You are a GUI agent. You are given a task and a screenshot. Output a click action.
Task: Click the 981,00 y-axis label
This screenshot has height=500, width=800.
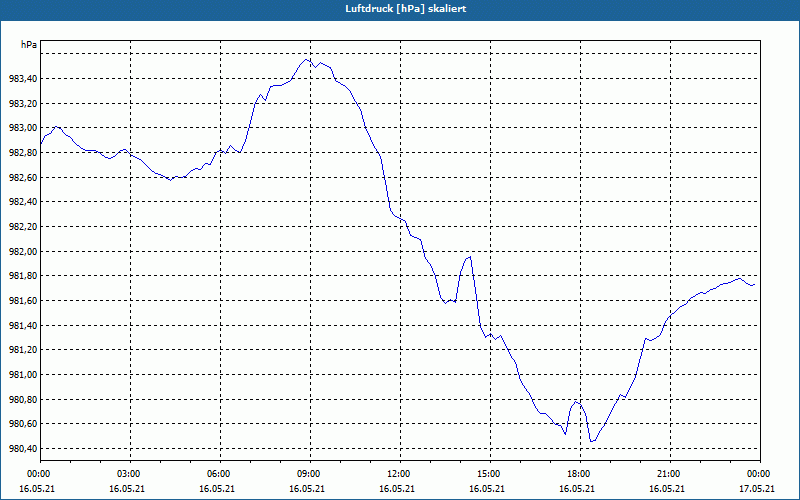click(22, 375)
